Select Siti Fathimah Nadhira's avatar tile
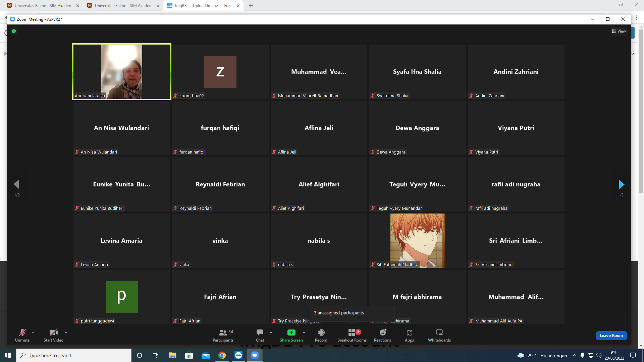Screen dimensions: 644x362 click(418, 241)
